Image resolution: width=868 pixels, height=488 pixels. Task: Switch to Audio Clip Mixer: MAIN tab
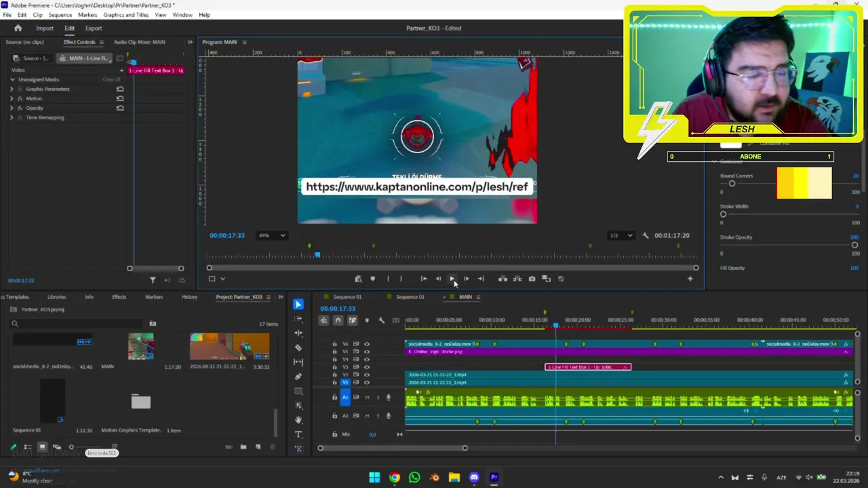click(139, 42)
